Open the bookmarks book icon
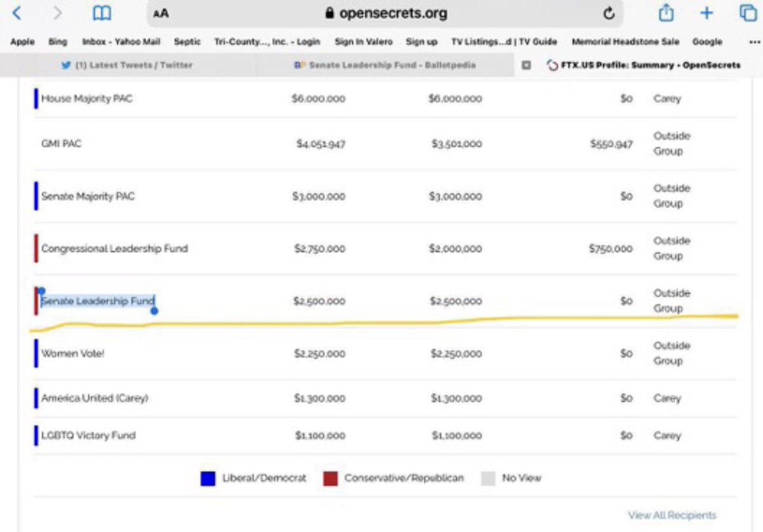This screenshot has height=532, width=763. (102, 13)
